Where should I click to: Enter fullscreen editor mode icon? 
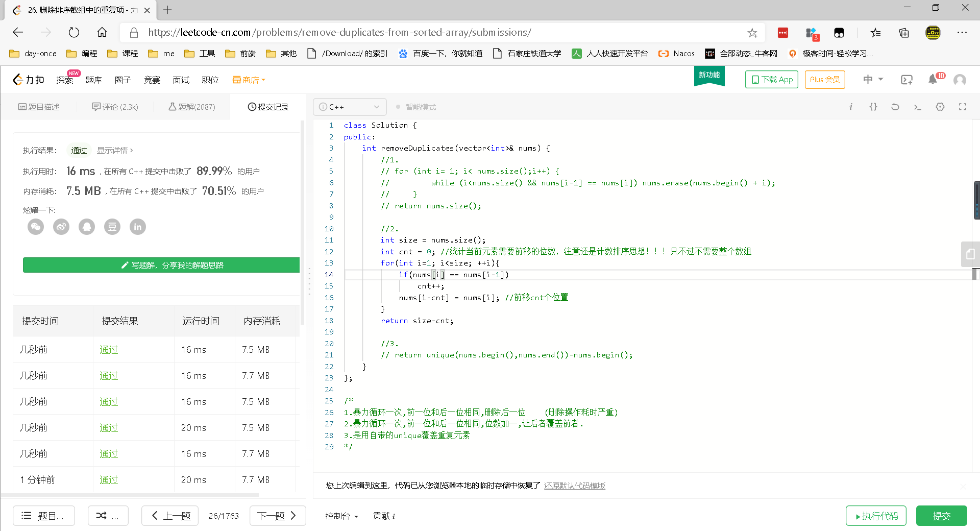click(963, 107)
